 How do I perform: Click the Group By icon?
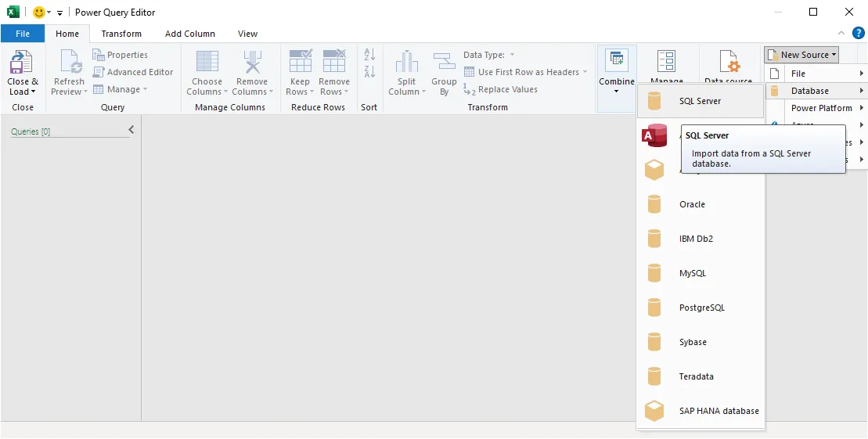click(444, 63)
